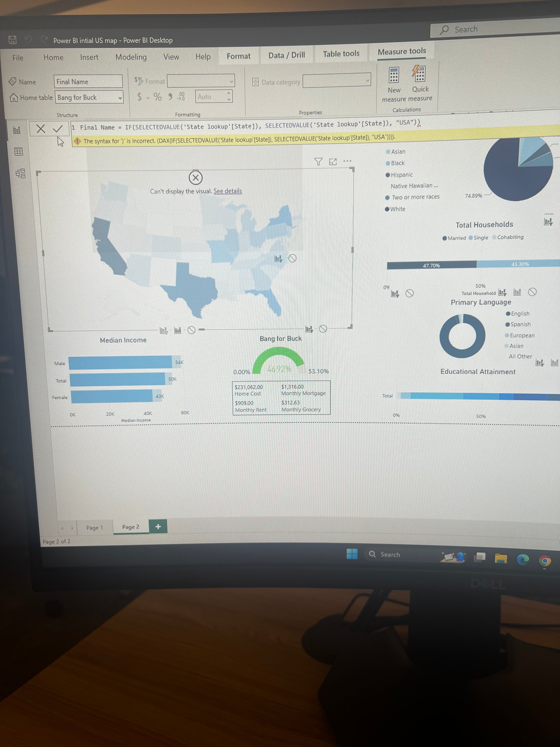Open the New measure tool
The height and width of the screenshot is (747, 560).
point(394,84)
